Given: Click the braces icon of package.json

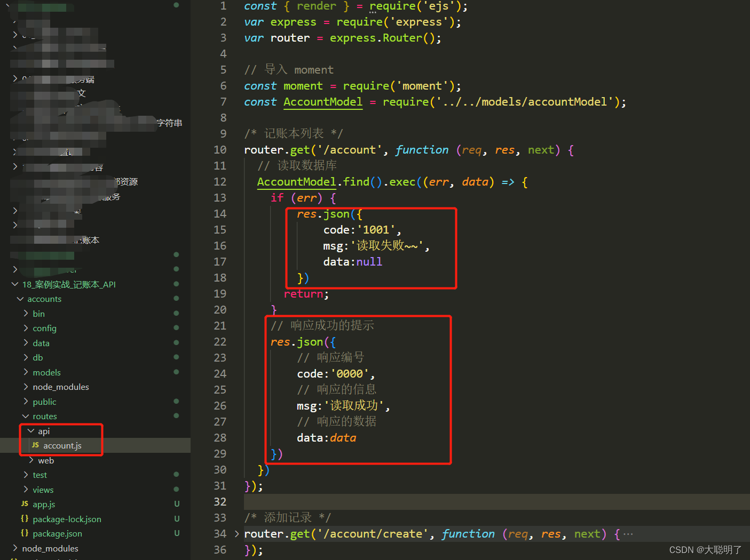Looking at the screenshot, I should (x=25, y=533).
